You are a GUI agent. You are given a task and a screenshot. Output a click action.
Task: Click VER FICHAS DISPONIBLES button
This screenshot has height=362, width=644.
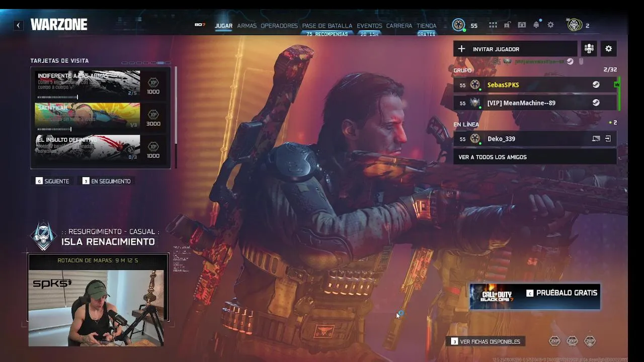click(x=486, y=341)
